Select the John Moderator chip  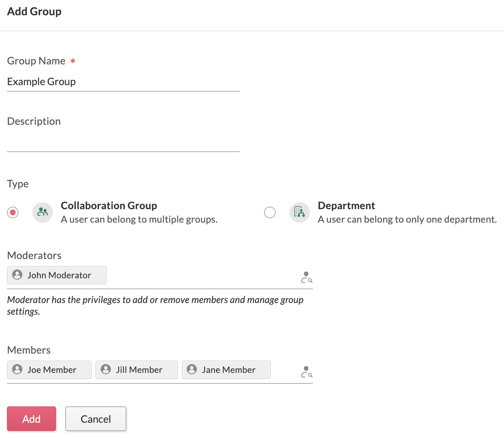(56, 275)
